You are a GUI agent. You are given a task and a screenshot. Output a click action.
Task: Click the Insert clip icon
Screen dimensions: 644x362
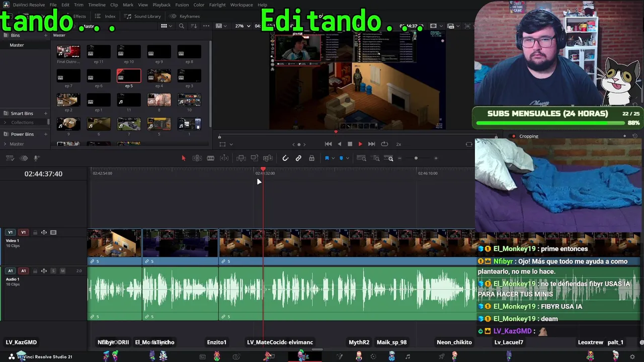[x=241, y=158]
